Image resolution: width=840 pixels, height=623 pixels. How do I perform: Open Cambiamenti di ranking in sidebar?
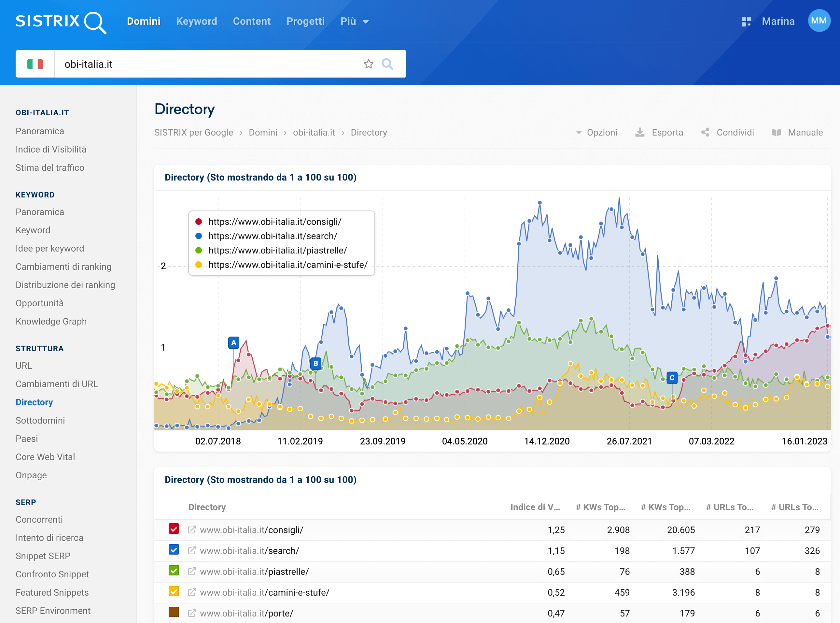click(x=63, y=267)
